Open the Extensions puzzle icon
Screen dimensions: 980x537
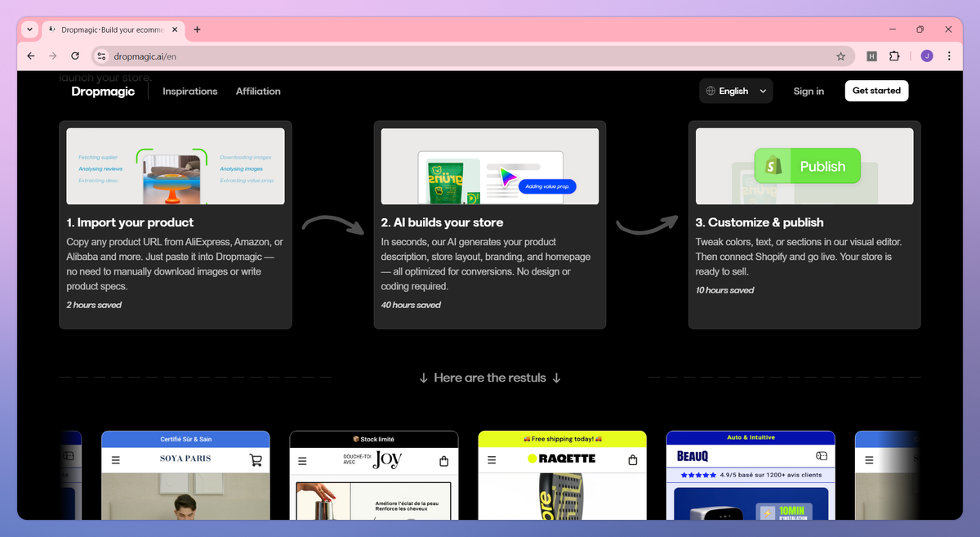[894, 56]
